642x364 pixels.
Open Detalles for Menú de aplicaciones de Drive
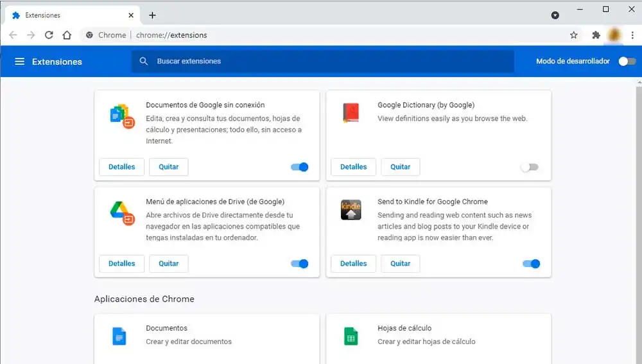click(x=121, y=264)
